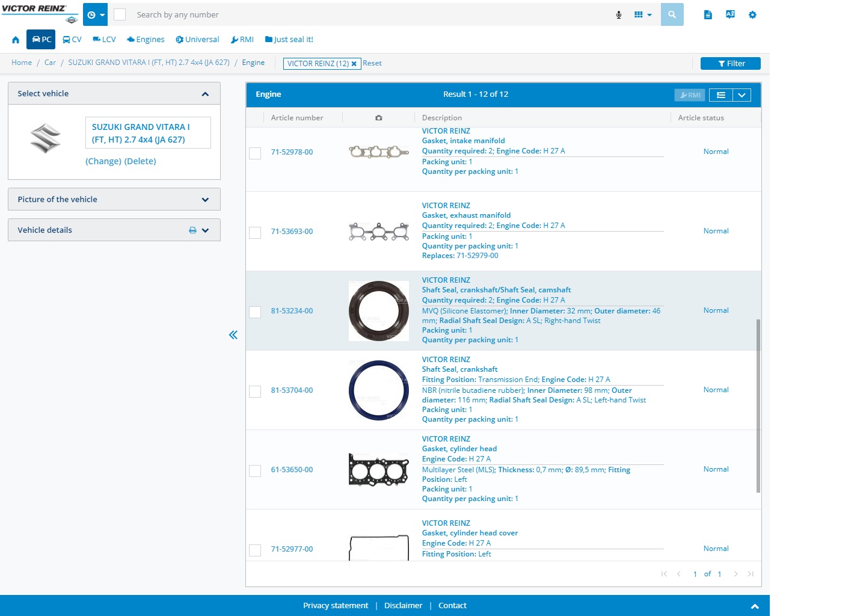Screen dimensions: 866x616
Task: Check the box for article 71-52978-00
Action: 255,153
